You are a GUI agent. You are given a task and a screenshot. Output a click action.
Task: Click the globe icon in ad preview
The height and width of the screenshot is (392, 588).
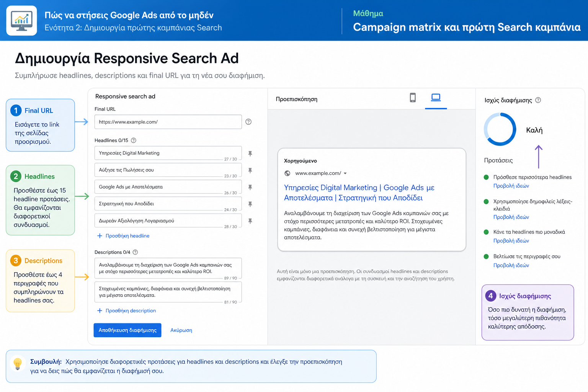(x=287, y=173)
